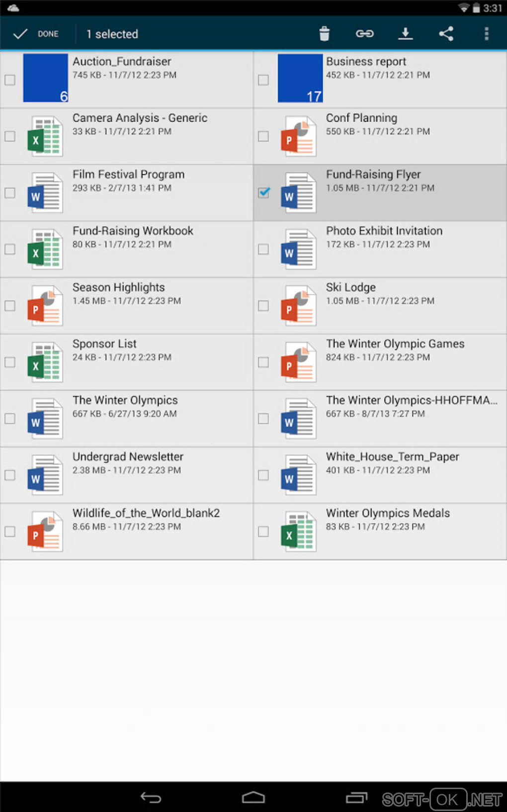The image size is (507, 812).
Task: Open the three-dot overflow menu
Action: tap(486, 34)
